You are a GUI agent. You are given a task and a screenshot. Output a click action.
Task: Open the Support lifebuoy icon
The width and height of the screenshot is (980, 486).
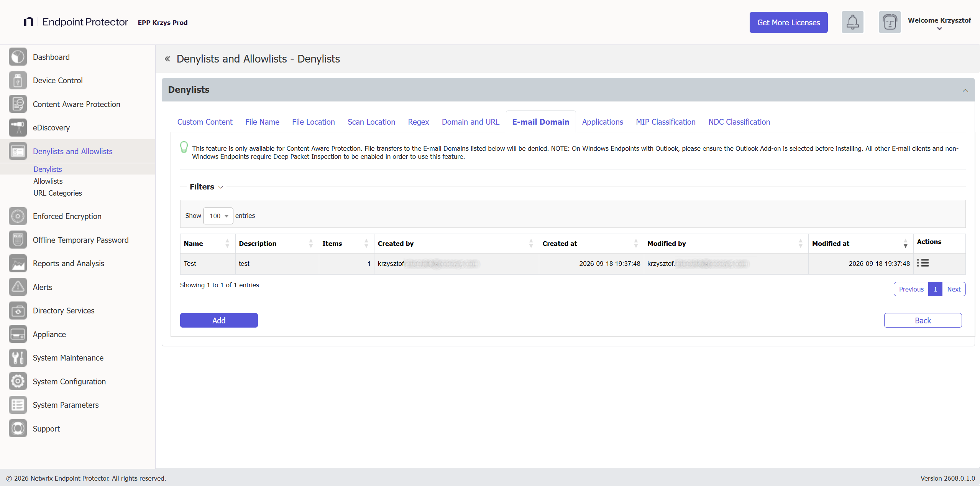pyautogui.click(x=18, y=428)
